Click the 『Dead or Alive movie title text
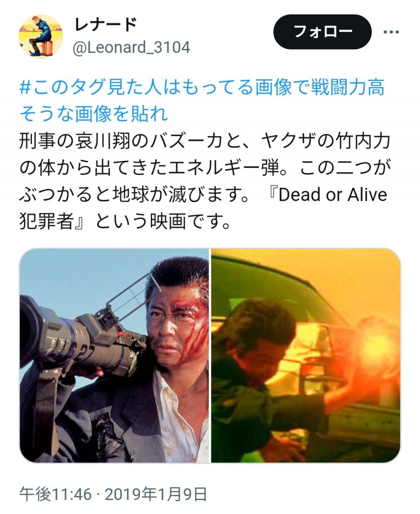 tap(327, 195)
